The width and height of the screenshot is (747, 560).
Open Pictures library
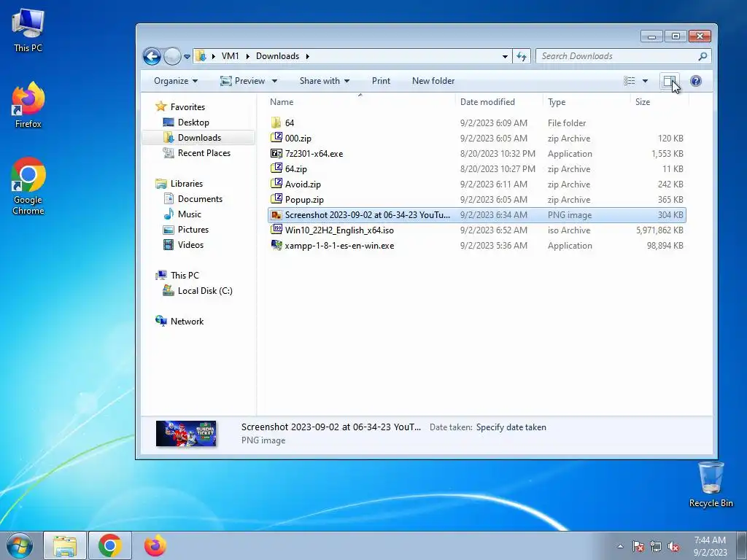pyautogui.click(x=193, y=230)
